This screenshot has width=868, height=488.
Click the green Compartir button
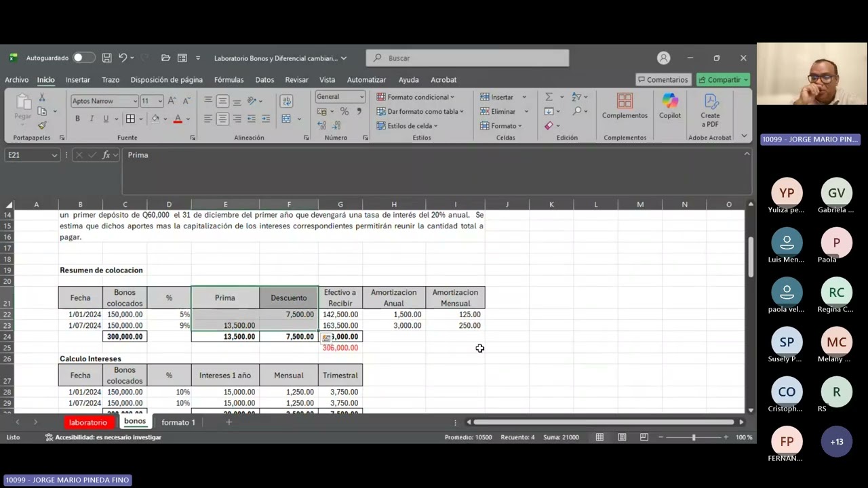point(722,80)
